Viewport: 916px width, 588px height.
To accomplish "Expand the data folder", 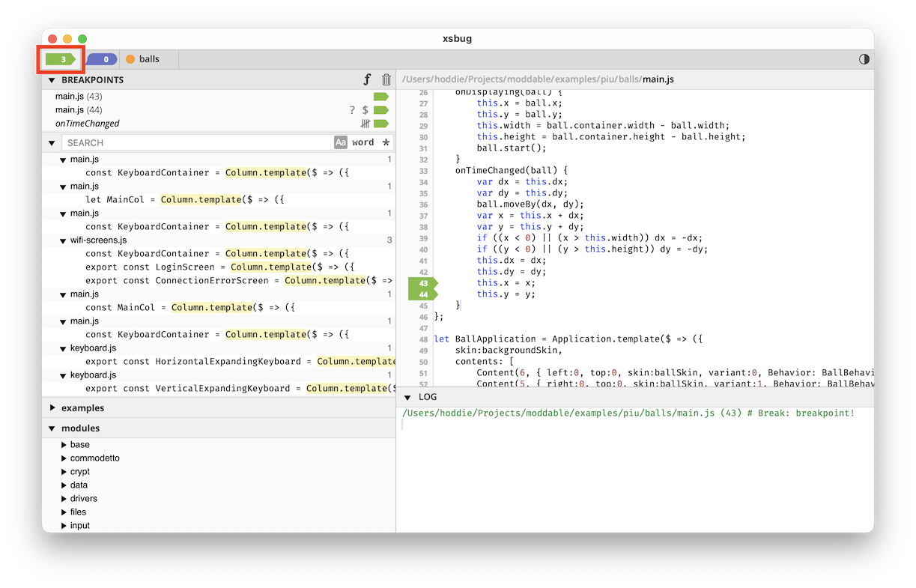I will click(x=64, y=485).
